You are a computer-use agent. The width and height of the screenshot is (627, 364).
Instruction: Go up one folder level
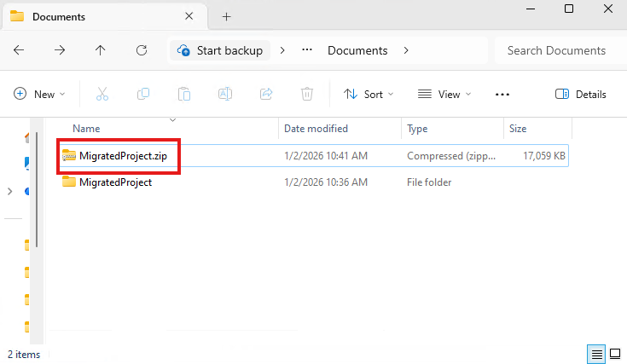(x=101, y=50)
